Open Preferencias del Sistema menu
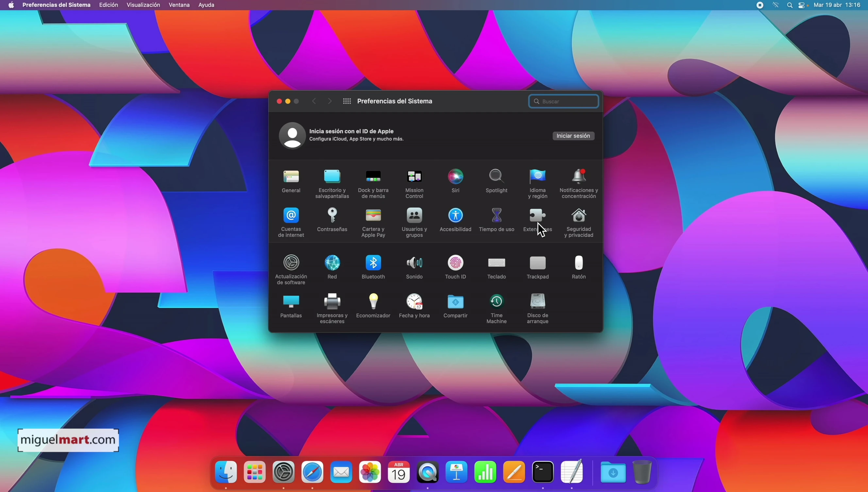Screen dimensions: 868x492 click(x=57, y=5)
